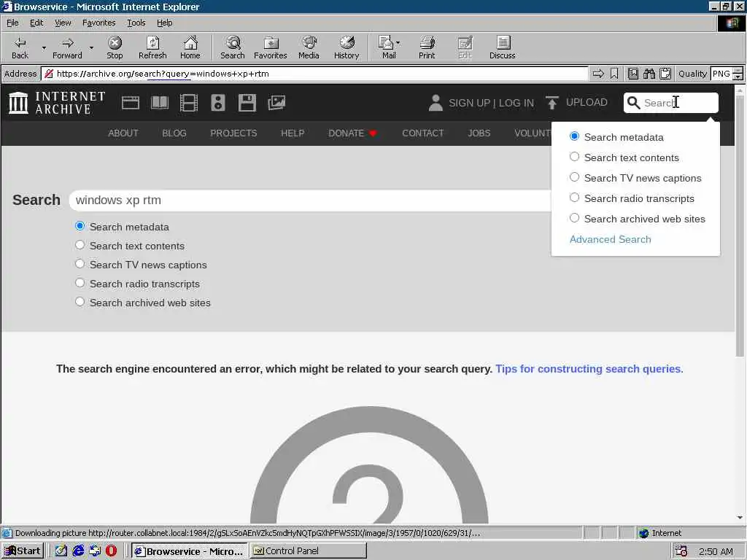747x560 pixels.
Task: Click the BLOG navigation link
Action: tap(174, 133)
